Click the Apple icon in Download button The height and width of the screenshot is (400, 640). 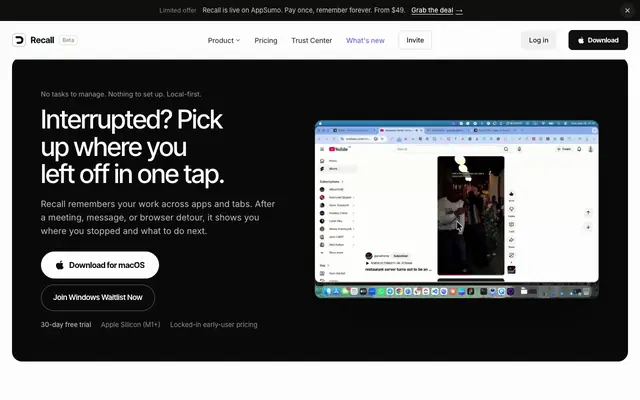581,40
